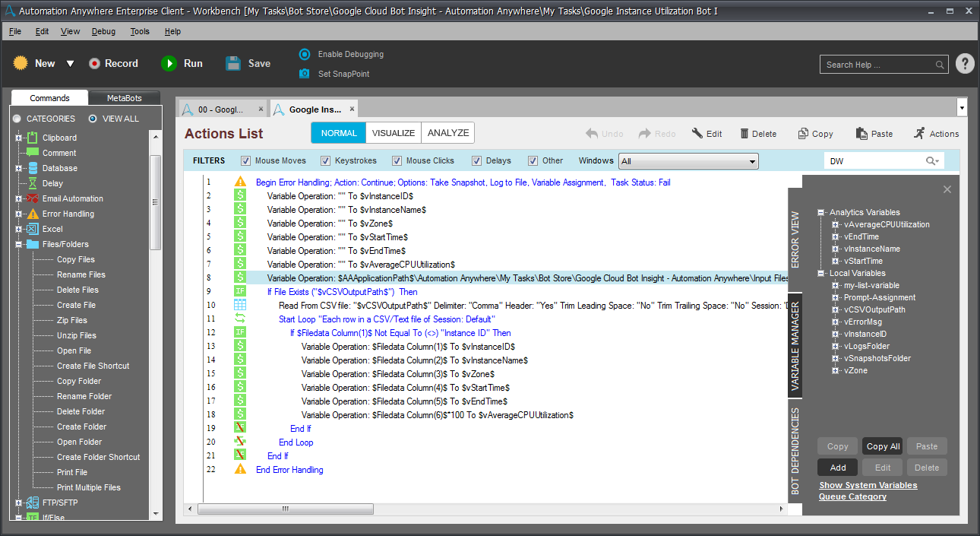Click the Paste clipboard icon in Actions toolbar
The image size is (980, 536).
click(x=861, y=134)
